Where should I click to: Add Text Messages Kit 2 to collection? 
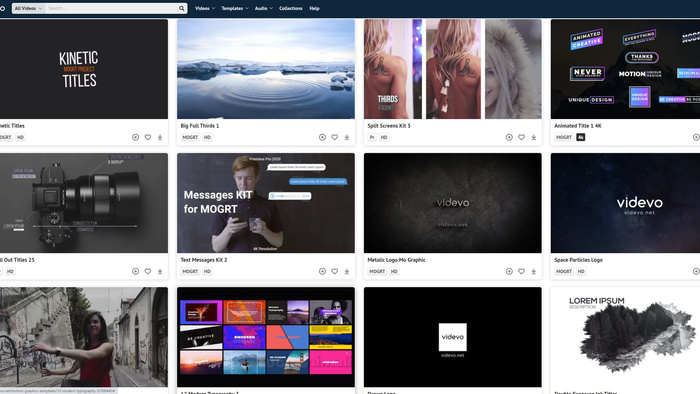pos(322,271)
